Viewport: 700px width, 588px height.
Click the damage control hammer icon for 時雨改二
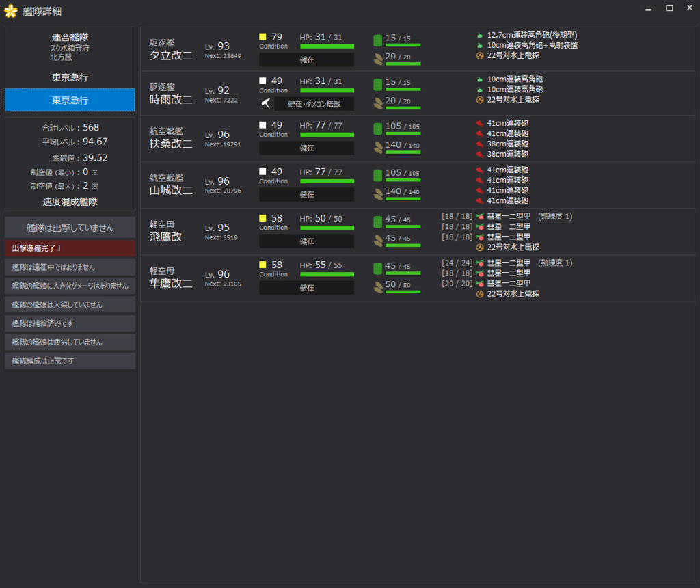click(x=266, y=103)
